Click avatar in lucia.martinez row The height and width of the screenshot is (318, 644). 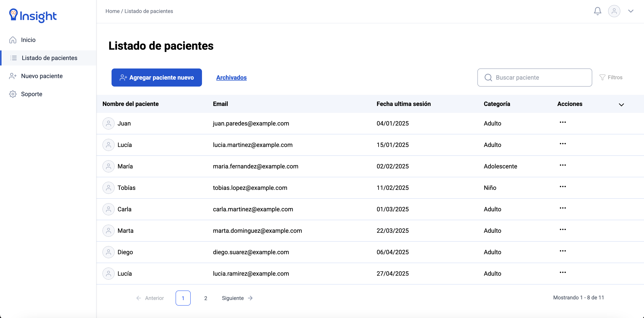(109, 145)
